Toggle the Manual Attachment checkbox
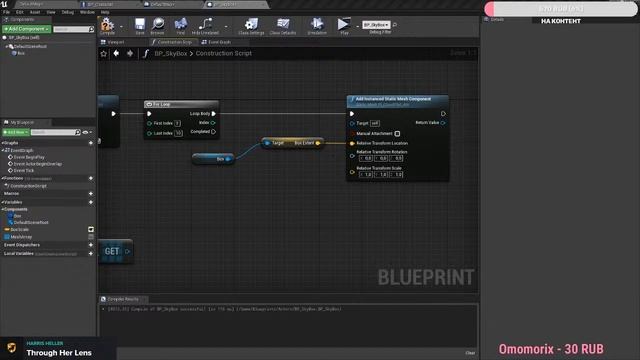The width and height of the screenshot is (640, 360). 397,133
